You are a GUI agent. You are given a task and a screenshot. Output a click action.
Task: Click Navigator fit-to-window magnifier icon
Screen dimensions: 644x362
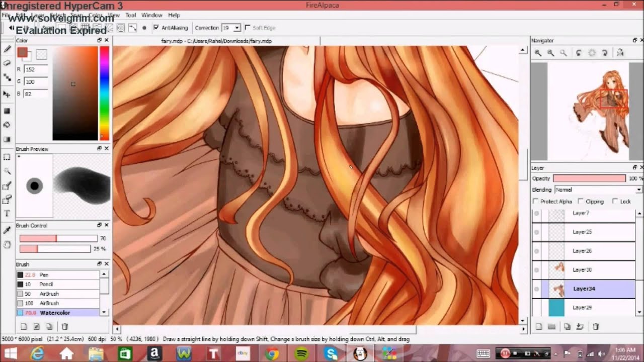tap(563, 53)
